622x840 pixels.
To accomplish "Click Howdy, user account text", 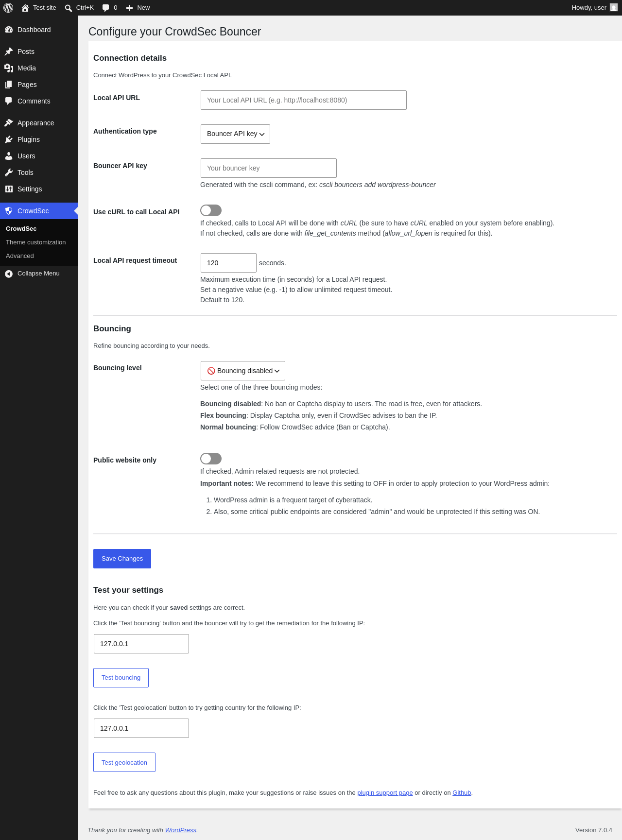I will point(589,8).
